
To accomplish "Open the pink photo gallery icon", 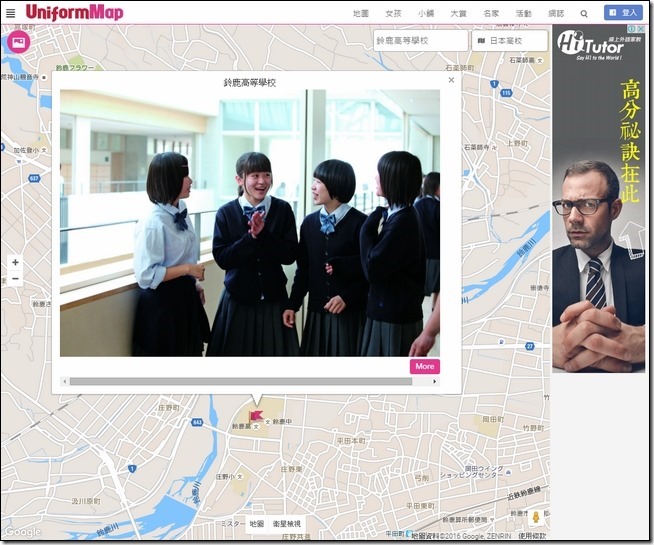I will coord(18,42).
